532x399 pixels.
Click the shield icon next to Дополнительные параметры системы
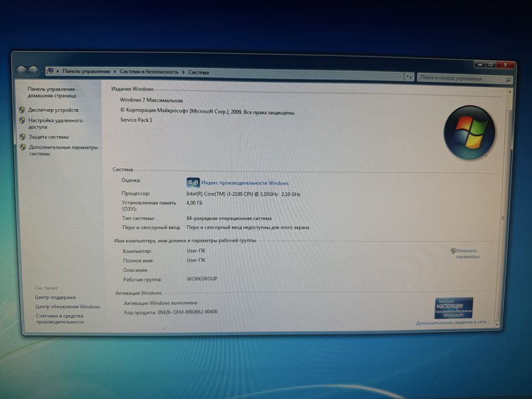click(23, 147)
